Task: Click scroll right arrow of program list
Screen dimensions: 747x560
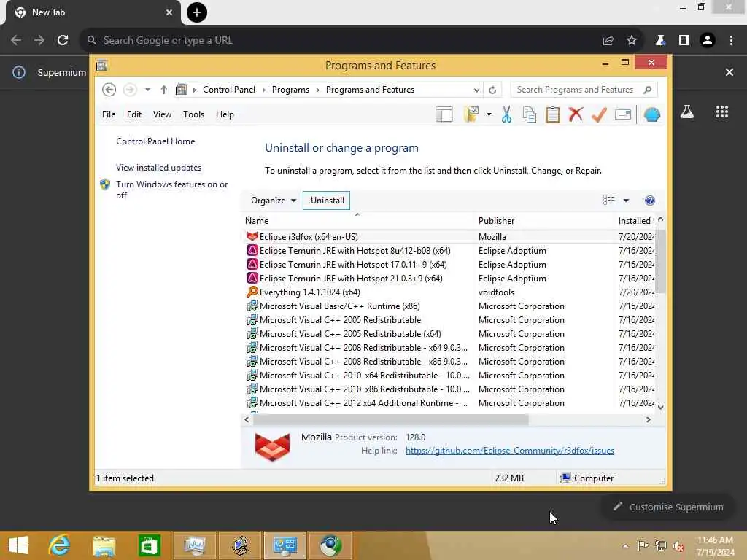Action: tap(648, 419)
